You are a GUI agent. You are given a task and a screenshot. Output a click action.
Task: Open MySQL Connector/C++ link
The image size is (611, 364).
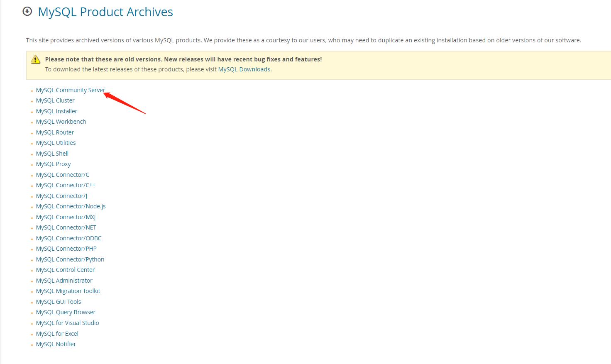pos(66,185)
